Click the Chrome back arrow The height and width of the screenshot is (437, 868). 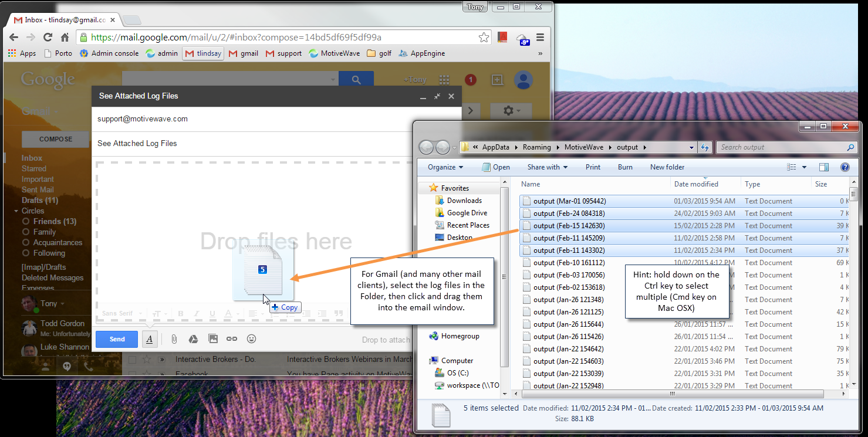click(x=14, y=38)
